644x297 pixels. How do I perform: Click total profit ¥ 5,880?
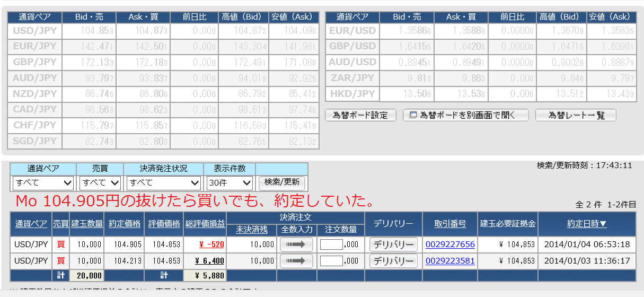[x=210, y=276]
